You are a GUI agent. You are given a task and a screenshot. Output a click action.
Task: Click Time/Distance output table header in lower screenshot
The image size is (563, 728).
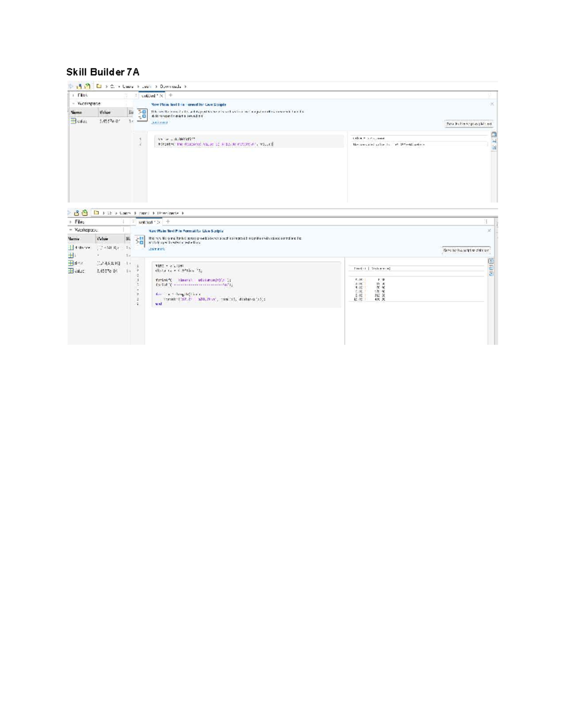tap(373, 269)
